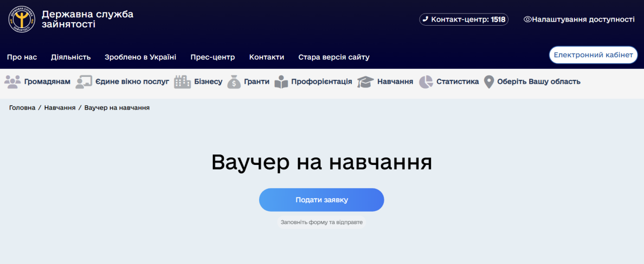This screenshot has width=644, height=264.
Task: Click the people icon next to Громадянам
Action: 13,81
